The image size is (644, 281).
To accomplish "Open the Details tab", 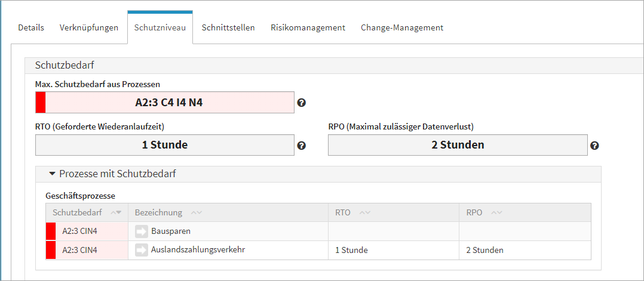I will [x=31, y=27].
